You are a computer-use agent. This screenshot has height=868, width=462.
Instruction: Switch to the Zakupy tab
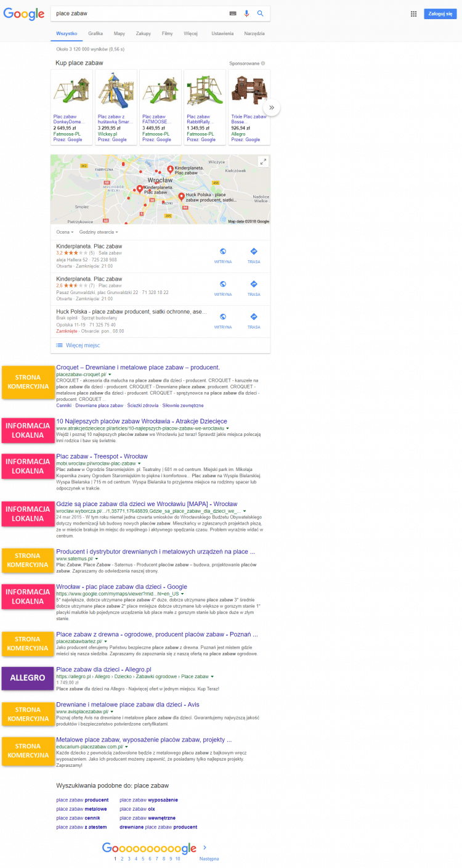[x=144, y=34]
